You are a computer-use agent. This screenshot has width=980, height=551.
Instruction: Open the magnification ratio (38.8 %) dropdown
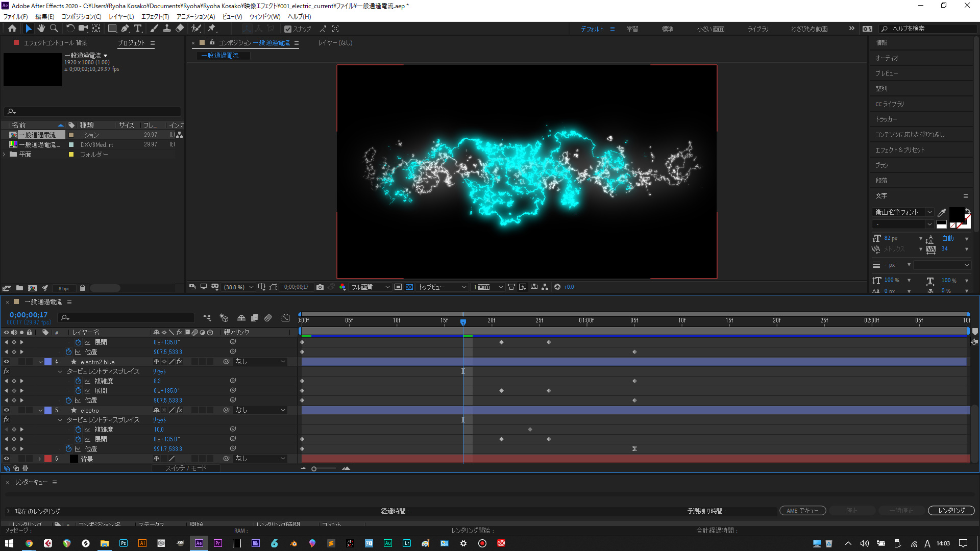point(238,287)
